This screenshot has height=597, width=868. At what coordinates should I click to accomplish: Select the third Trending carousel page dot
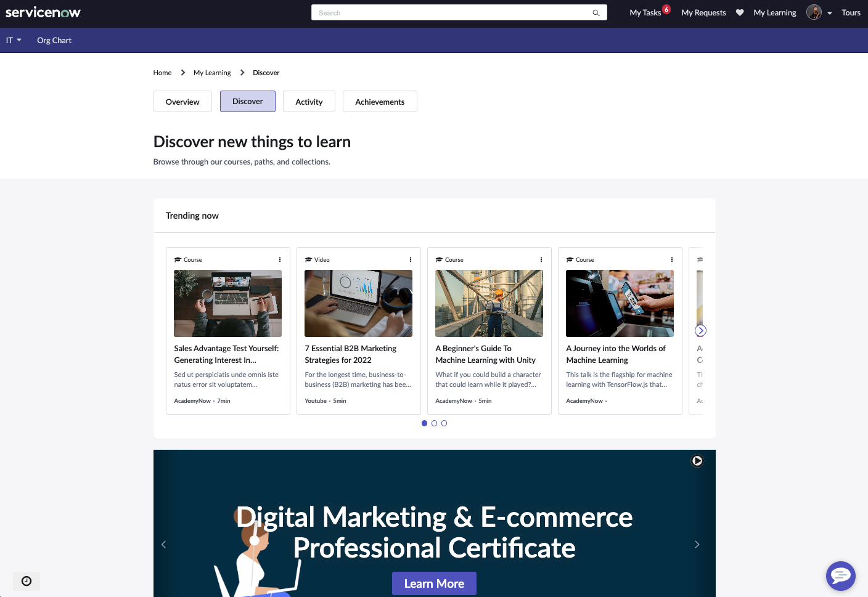(444, 423)
